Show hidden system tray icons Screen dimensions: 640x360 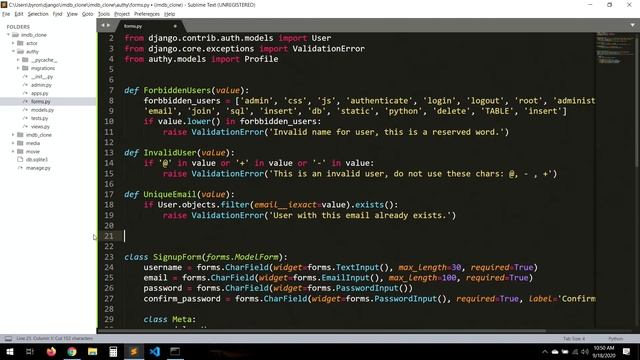[544, 351]
